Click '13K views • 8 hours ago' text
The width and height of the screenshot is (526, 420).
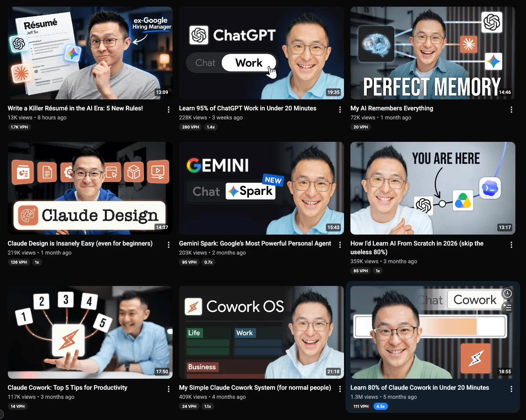(37, 117)
